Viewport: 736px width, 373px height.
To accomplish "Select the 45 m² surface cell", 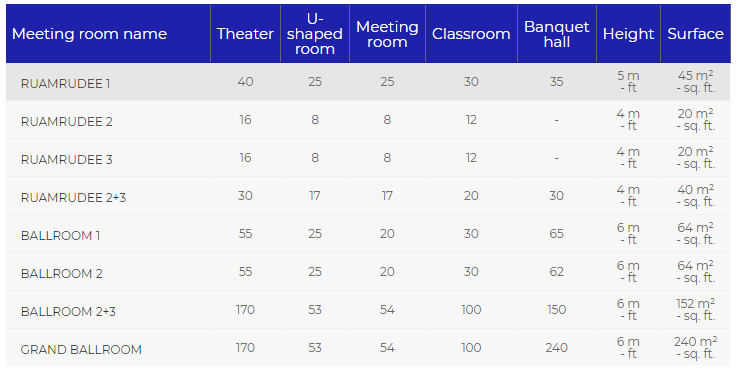I will tap(695, 82).
